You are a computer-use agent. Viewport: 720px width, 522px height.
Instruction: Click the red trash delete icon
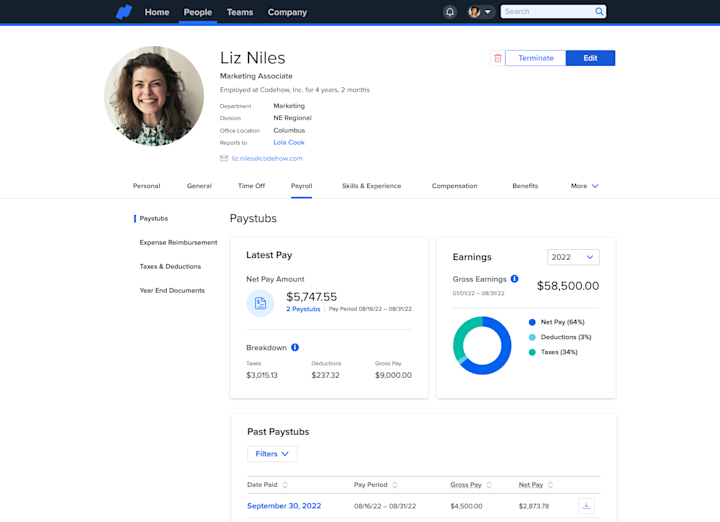point(497,58)
